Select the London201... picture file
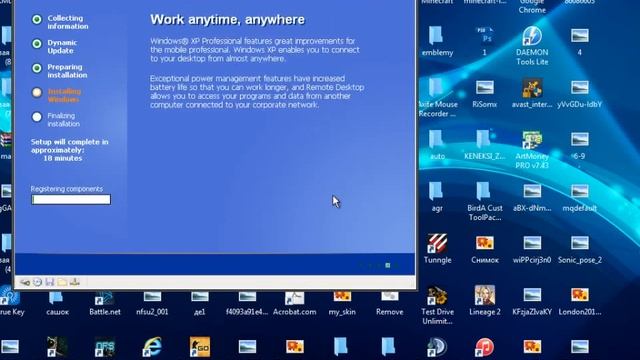This screenshot has height=360, width=640. click(x=579, y=295)
